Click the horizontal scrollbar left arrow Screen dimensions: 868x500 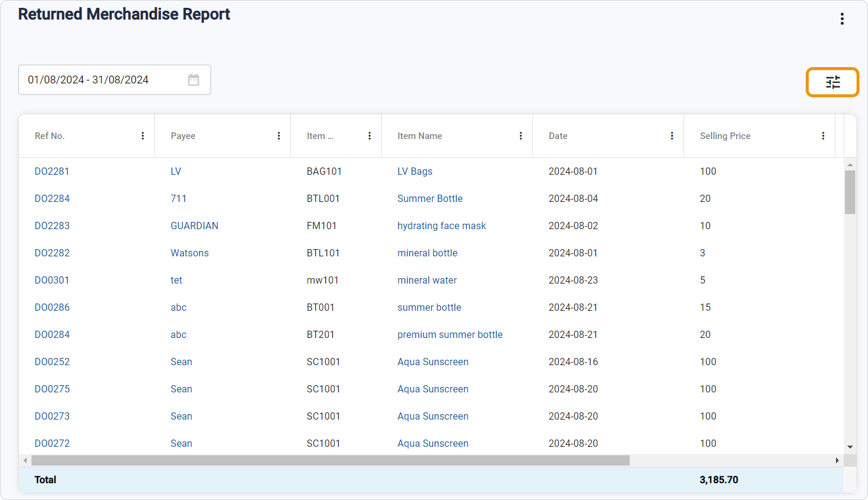point(25,461)
